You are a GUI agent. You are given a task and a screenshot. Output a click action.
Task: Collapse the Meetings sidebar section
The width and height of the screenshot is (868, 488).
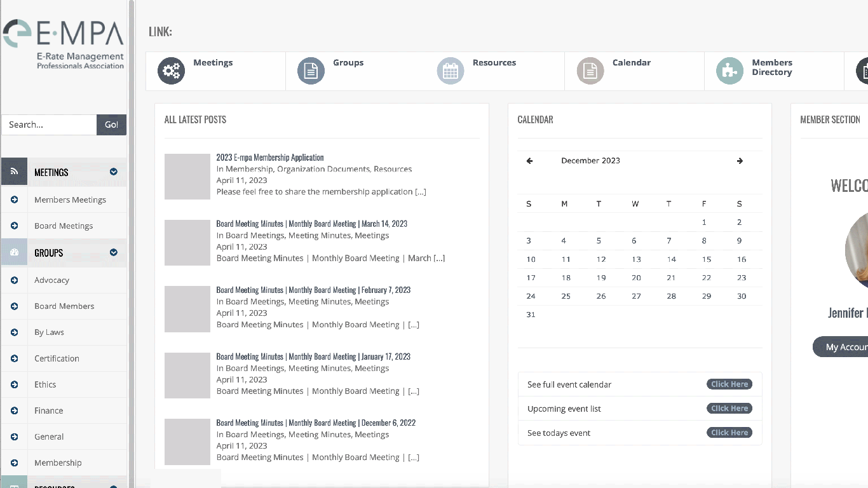click(x=114, y=172)
